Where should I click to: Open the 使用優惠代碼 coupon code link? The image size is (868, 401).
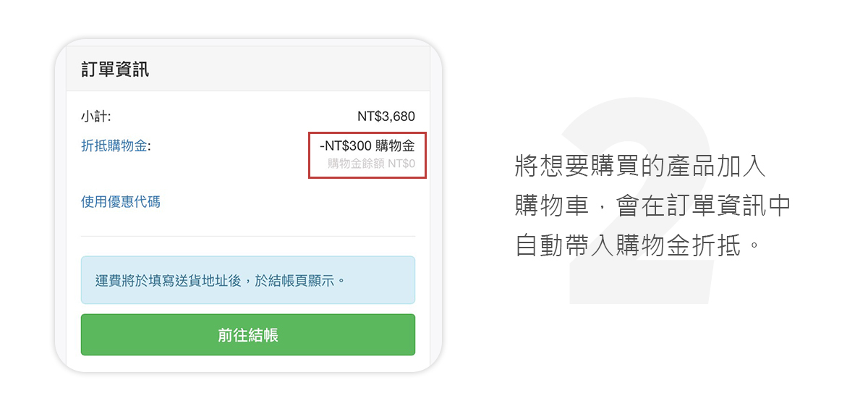pyautogui.click(x=120, y=202)
